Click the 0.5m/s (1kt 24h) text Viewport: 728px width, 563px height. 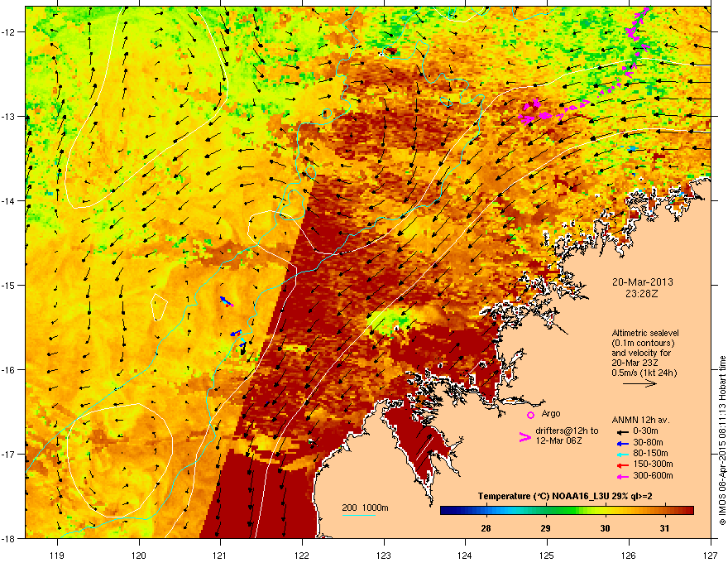click(644, 373)
